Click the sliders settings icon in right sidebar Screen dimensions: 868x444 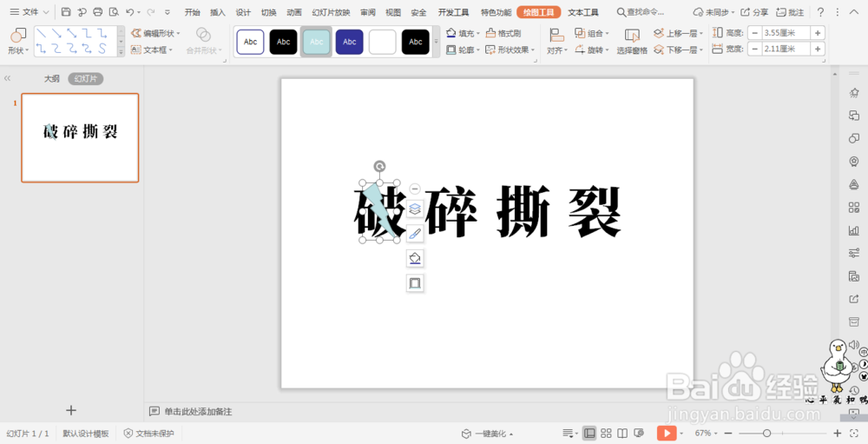(x=853, y=253)
